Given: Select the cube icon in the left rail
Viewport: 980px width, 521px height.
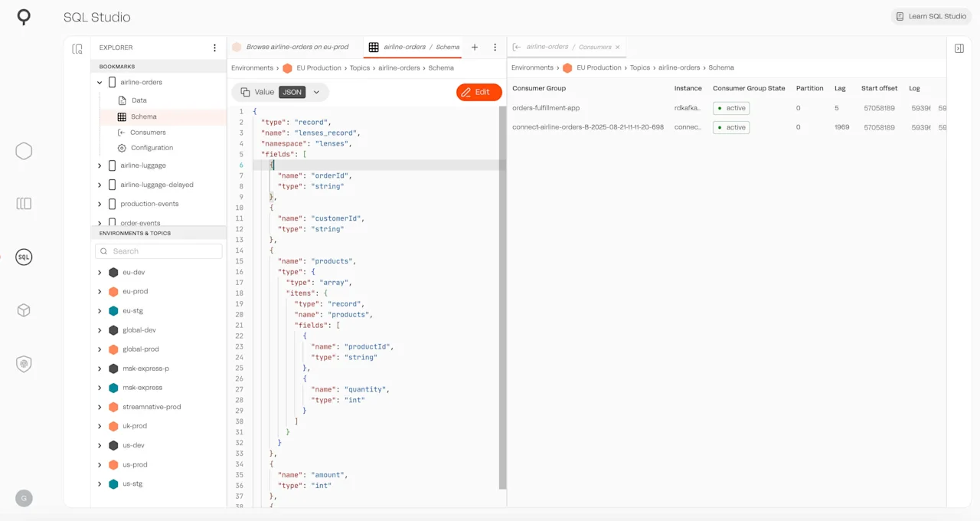Looking at the screenshot, I should [x=24, y=310].
